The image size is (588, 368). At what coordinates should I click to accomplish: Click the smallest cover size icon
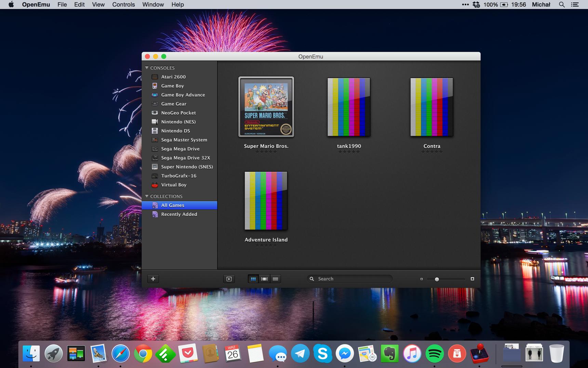pyautogui.click(x=422, y=279)
